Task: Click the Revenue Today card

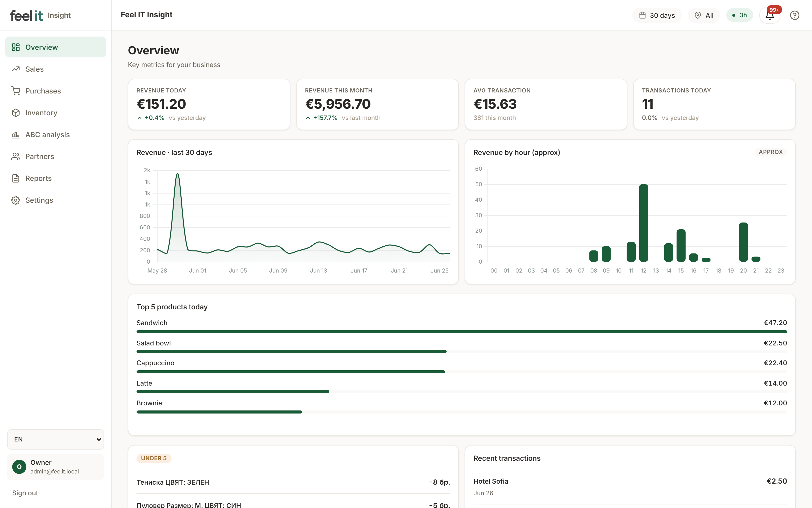Action: (209, 104)
